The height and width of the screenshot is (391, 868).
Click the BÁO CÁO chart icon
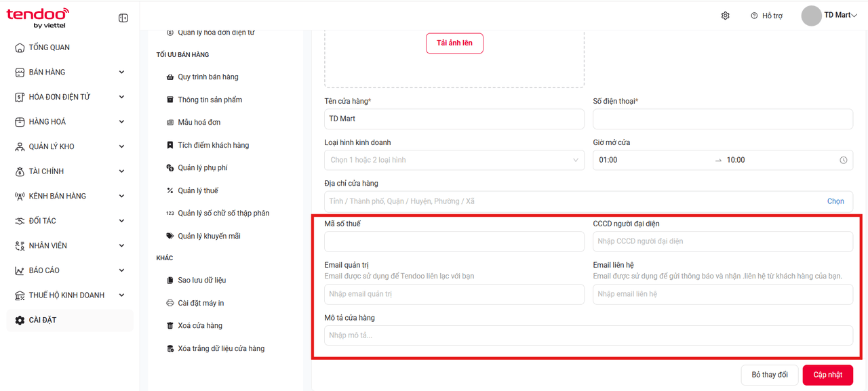tap(20, 270)
